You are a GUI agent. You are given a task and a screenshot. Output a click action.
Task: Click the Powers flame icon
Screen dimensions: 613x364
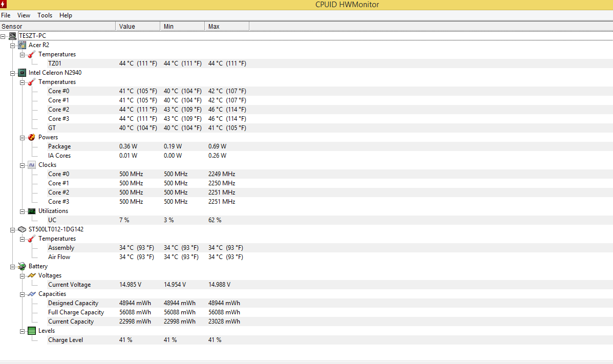pyautogui.click(x=32, y=137)
